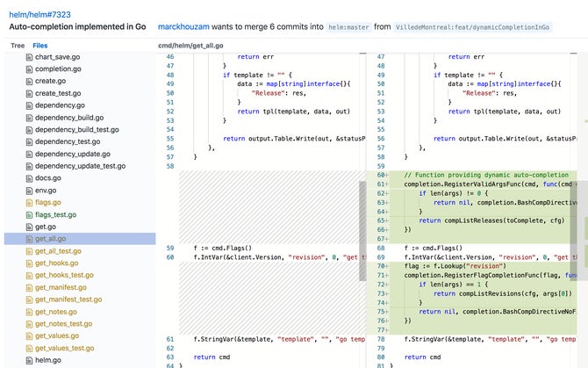Open get_values.go in the file list
Viewport: 588px width, 368px height.
tap(57, 336)
